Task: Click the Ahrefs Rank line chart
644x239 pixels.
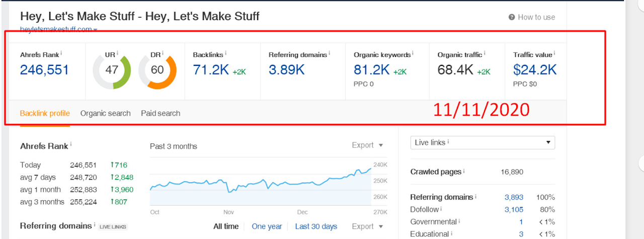Action: 261,184
